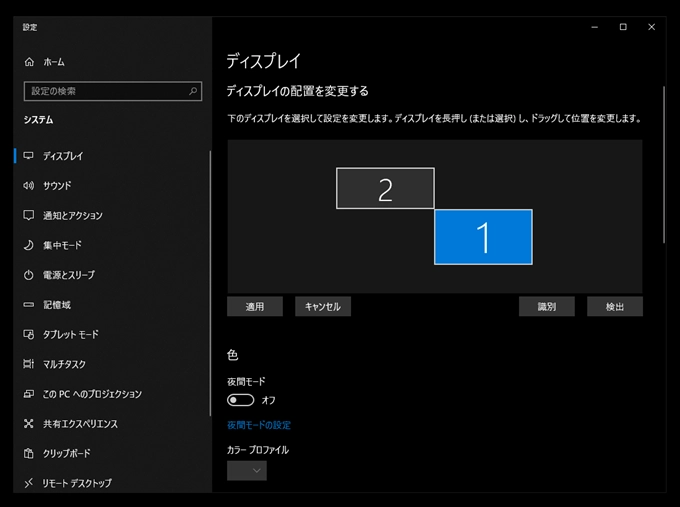Select display 1 blue rectangle
This screenshot has height=507, width=680.
[x=483, y=237]
